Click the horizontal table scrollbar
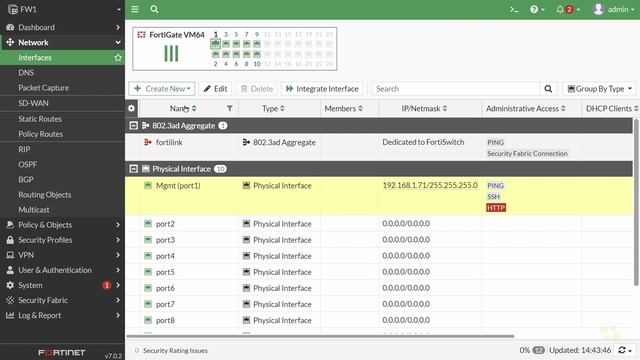Viewport: 640px width, 360px height. tap(320, 336)
